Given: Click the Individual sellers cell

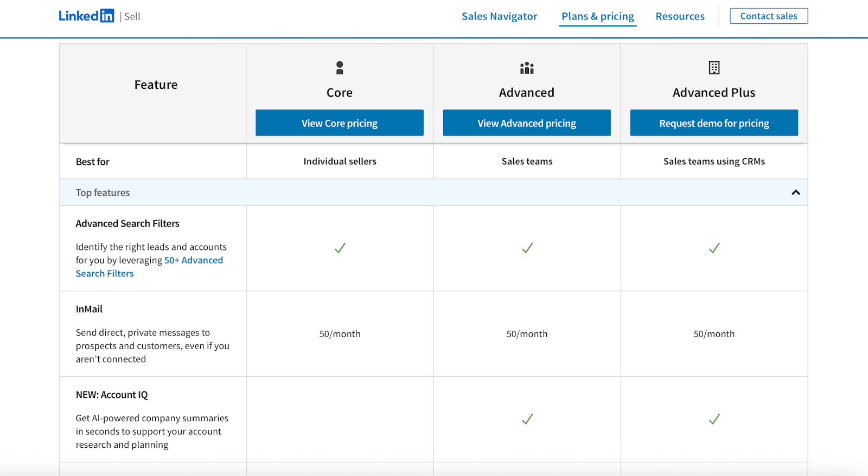Looking at the screenshot, I should coord(340,161).
